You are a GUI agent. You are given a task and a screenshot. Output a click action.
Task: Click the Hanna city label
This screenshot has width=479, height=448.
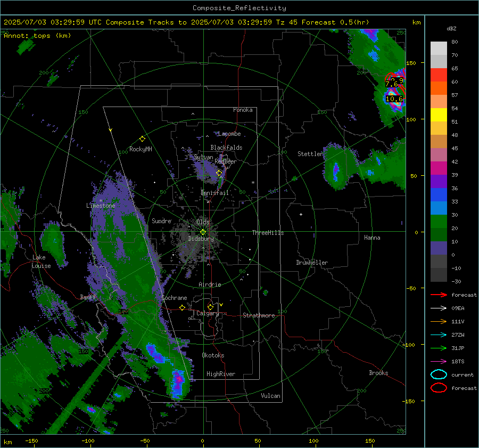point(372,238)
